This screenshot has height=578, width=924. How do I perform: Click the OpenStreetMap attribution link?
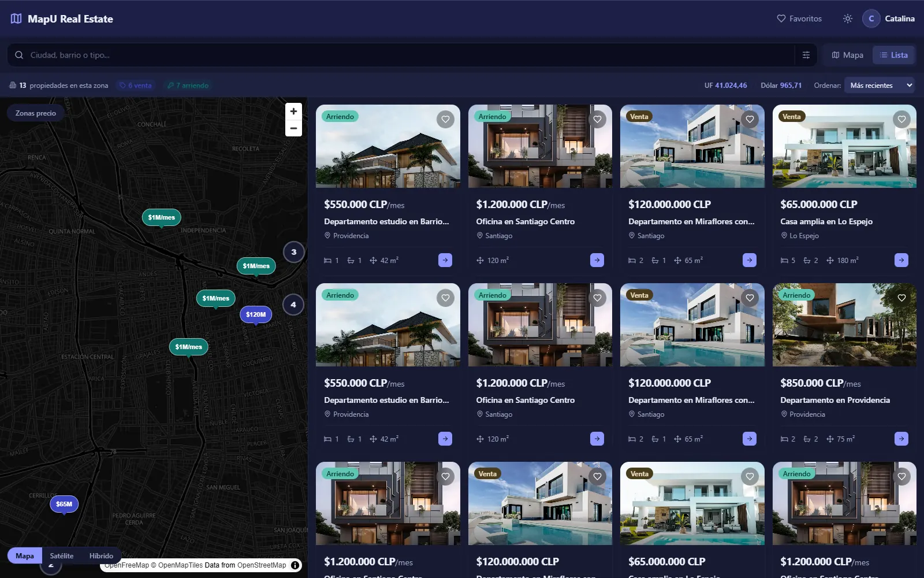tap(262, 565)
